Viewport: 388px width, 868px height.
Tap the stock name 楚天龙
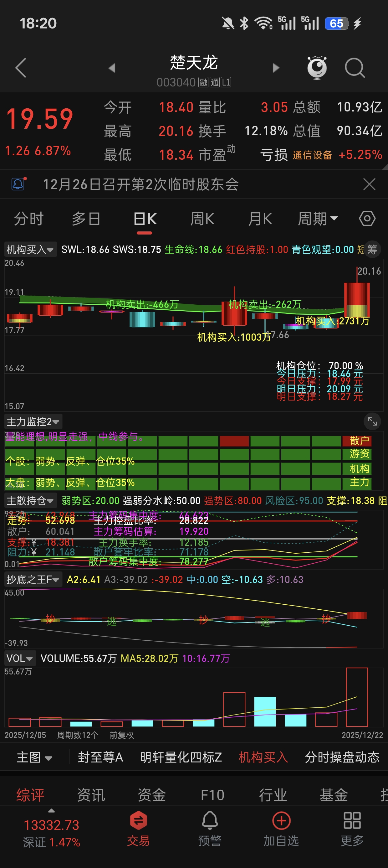click(194, 63)
